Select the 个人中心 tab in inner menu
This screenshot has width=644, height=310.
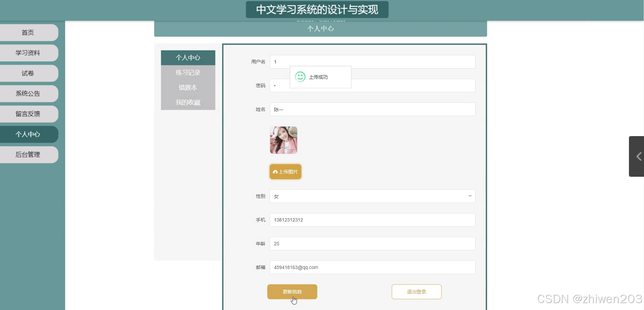[188, 58]
